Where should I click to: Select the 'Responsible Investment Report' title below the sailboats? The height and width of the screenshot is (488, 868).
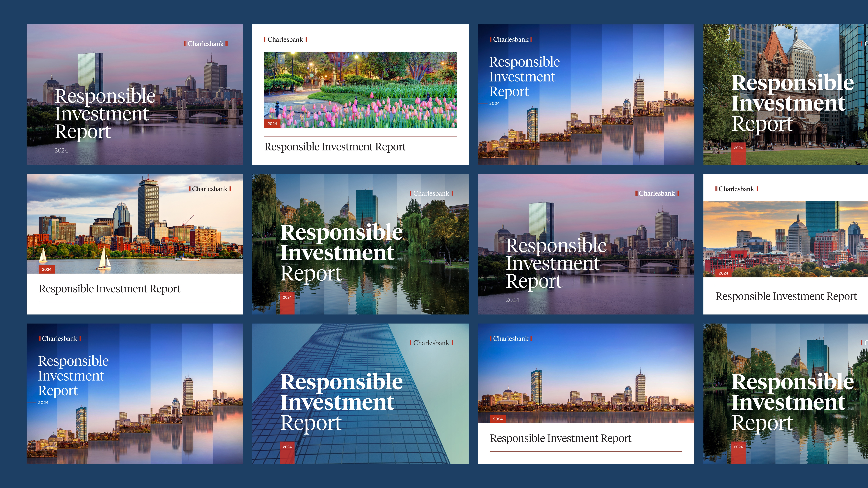110,289
